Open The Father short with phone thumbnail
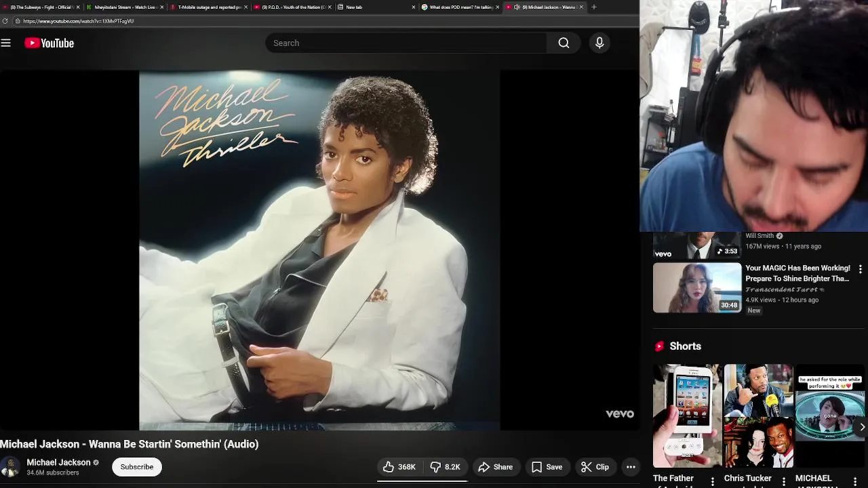 point(687,415)
